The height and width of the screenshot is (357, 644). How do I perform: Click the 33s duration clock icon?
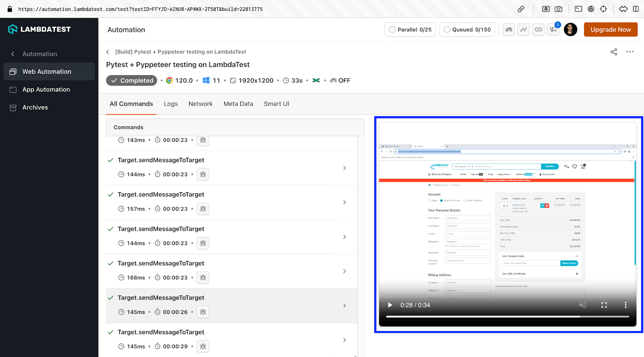[286, 80]
